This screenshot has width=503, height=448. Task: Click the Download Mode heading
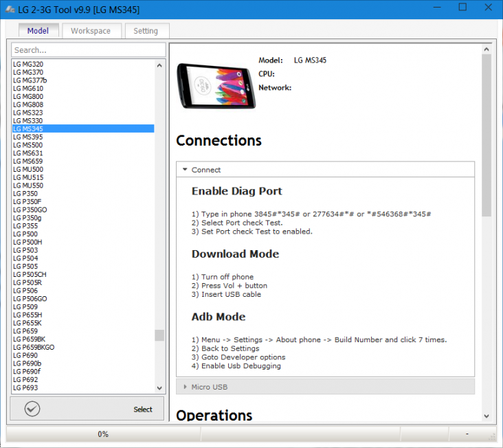tap(235, 254)
